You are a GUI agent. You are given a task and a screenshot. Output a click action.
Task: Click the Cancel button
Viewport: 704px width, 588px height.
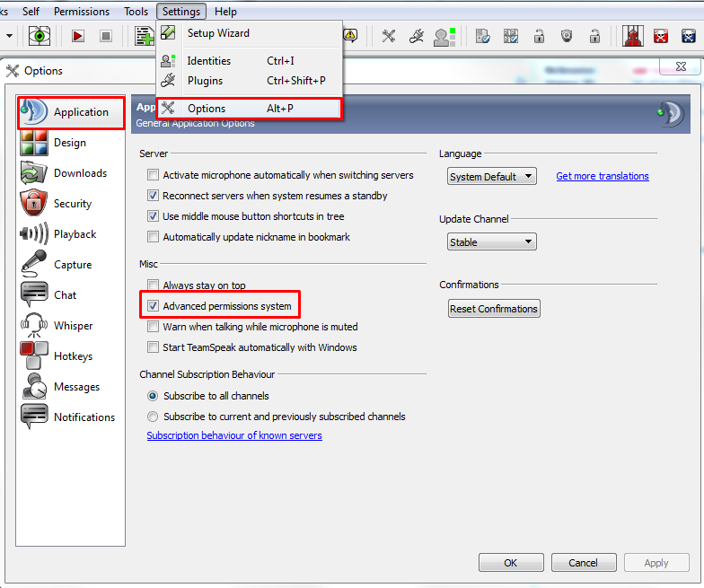[x=584, y=562]
